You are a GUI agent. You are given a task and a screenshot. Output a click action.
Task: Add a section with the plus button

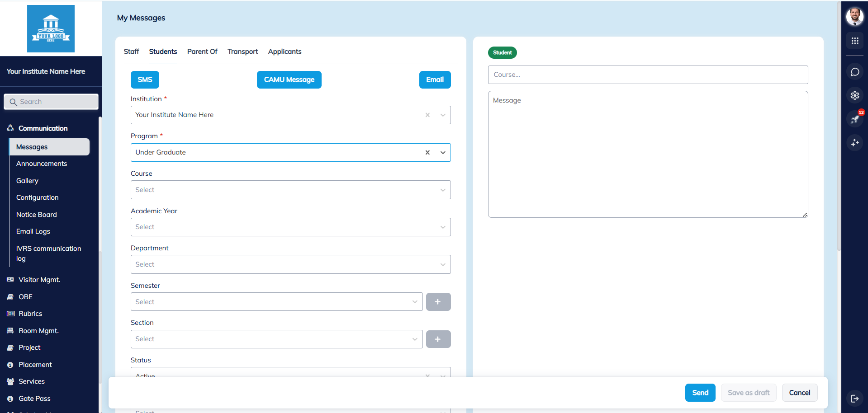click(x=438, y=339)
